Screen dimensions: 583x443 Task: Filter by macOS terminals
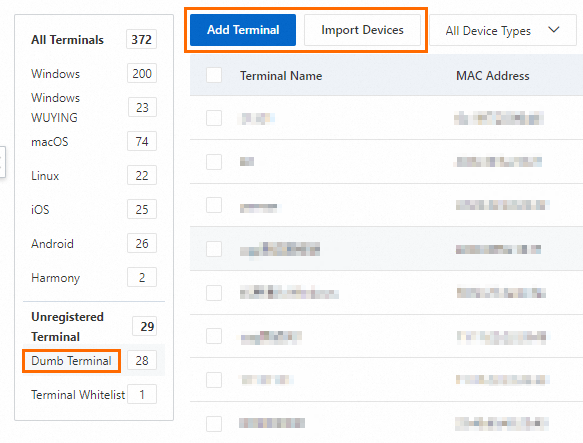click(x=50, y=142)
